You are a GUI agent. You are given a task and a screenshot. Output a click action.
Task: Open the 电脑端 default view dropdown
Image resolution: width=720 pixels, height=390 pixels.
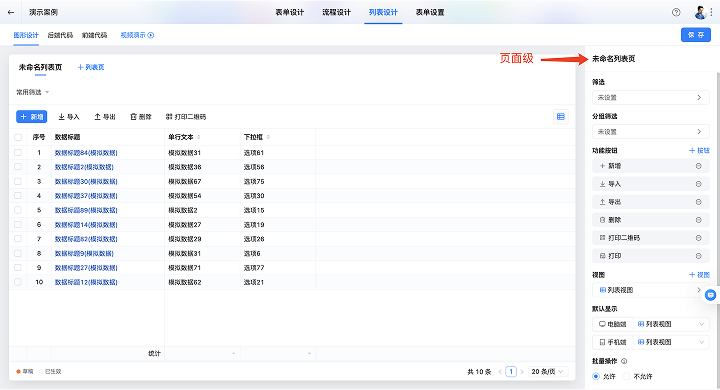click(671, 324)
